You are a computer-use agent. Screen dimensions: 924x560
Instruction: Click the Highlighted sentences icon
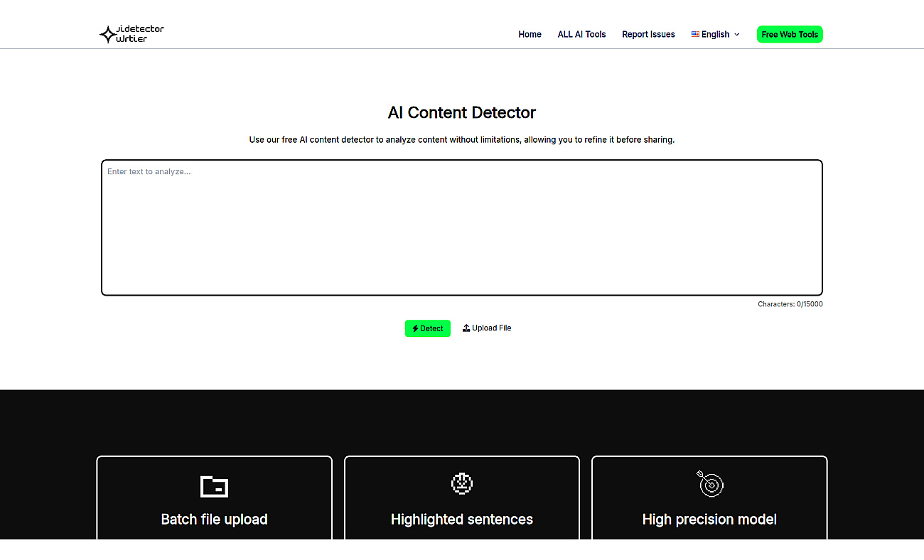(462, 483)
